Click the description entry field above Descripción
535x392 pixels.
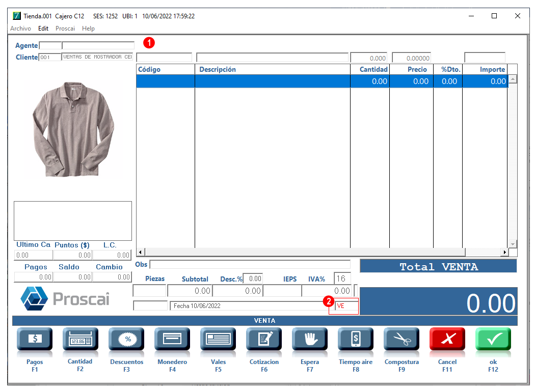tap(272, 57)
